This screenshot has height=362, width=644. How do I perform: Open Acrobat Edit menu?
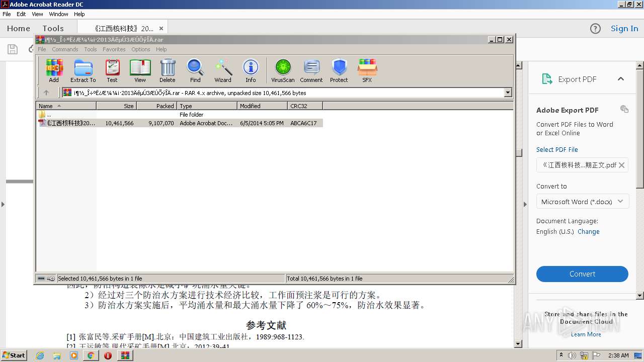(21, 14)
